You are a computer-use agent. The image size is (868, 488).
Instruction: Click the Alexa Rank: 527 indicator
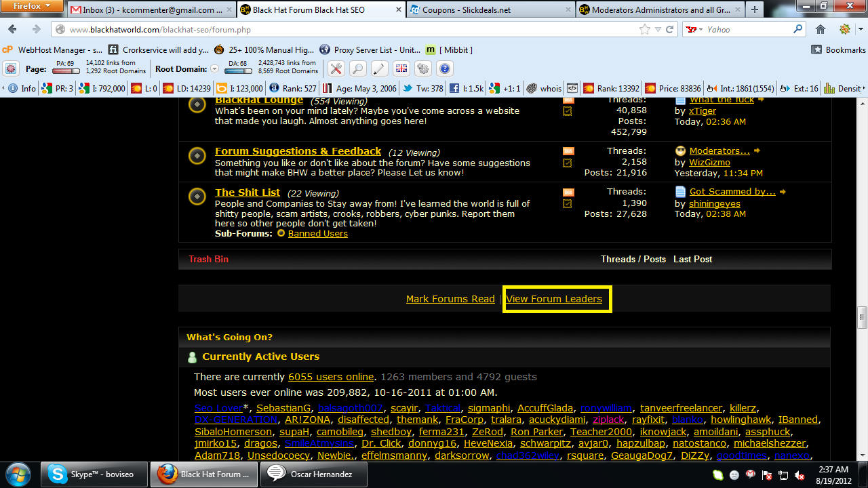(x=293, y=88)
